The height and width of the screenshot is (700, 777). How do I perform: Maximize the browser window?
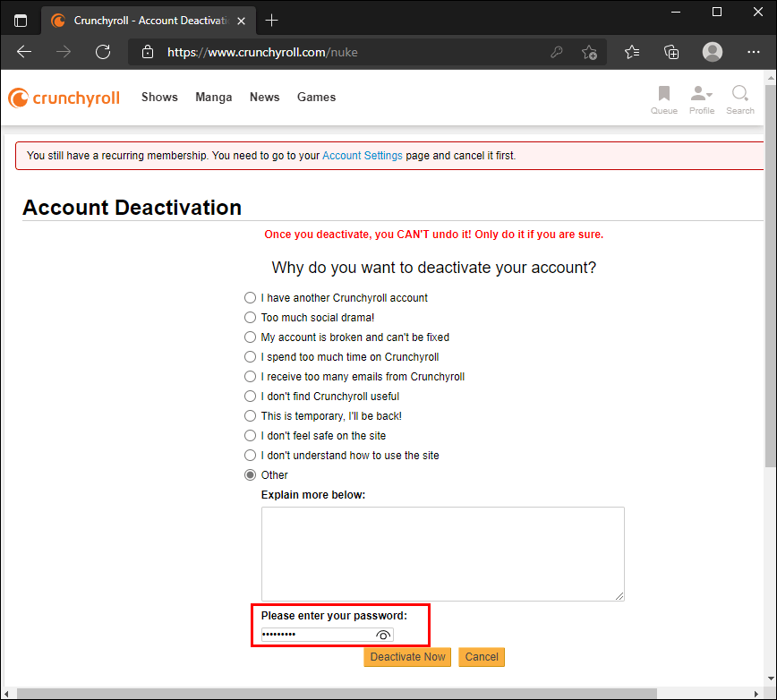(x=716, y=12)
